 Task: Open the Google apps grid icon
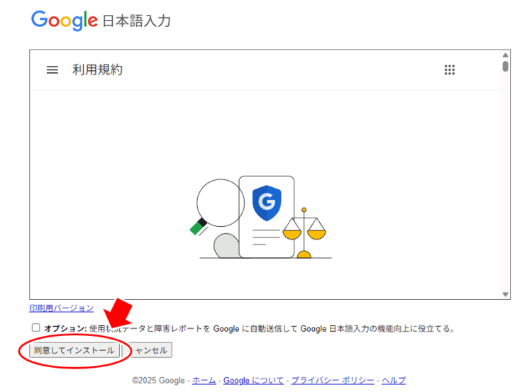point(450,70)
